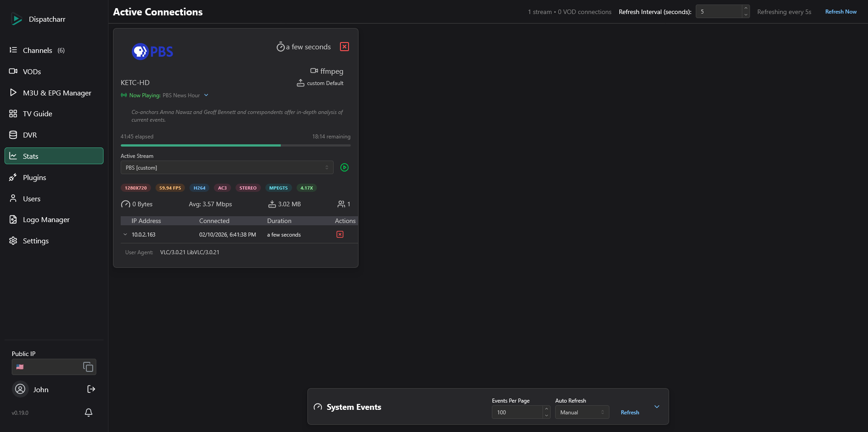Increase Events Per Page value
The image size is (868, 432).
pyautogui.click(x=547, y=409)
